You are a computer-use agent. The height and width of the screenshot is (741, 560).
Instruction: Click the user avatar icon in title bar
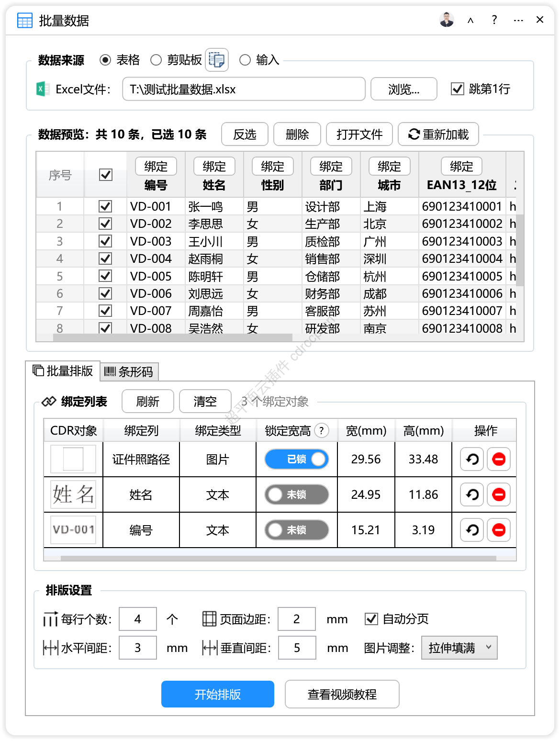[447, 20]
